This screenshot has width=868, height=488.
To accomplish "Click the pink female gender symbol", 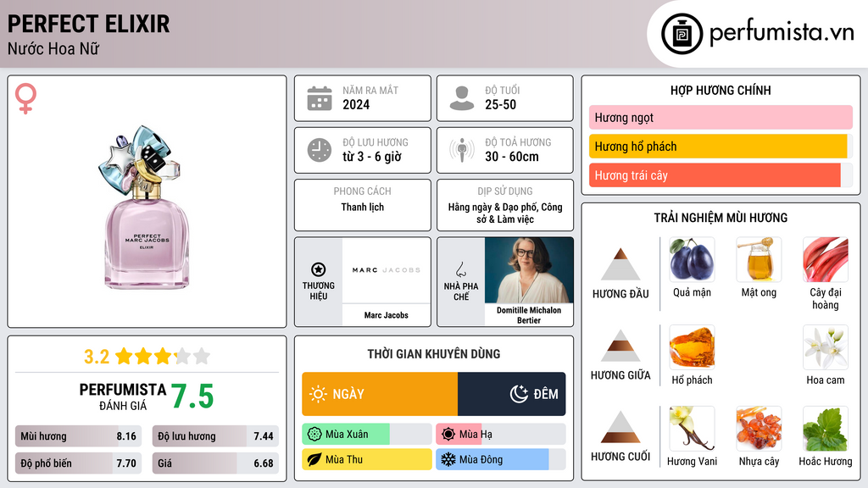I will (x=25, y=98).
